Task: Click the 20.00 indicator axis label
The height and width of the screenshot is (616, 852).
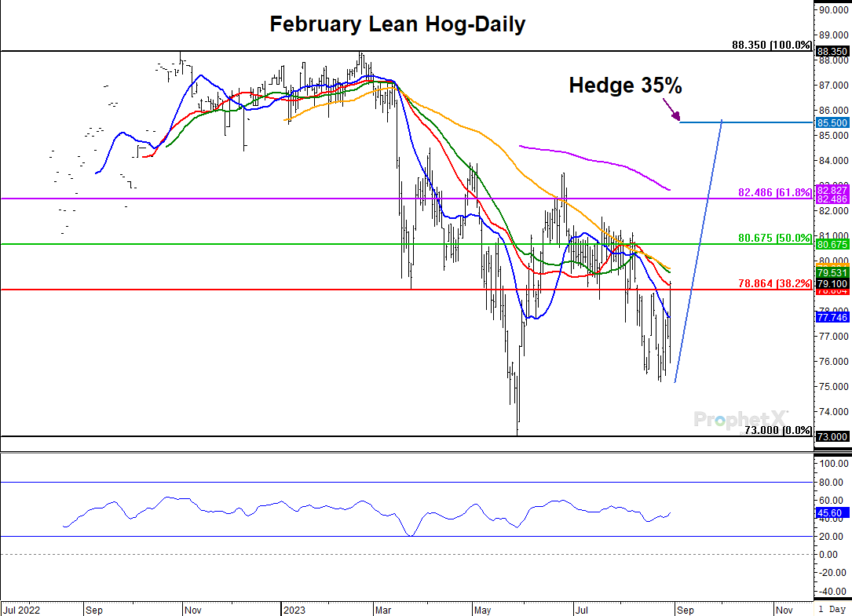Action: (832, 536)
